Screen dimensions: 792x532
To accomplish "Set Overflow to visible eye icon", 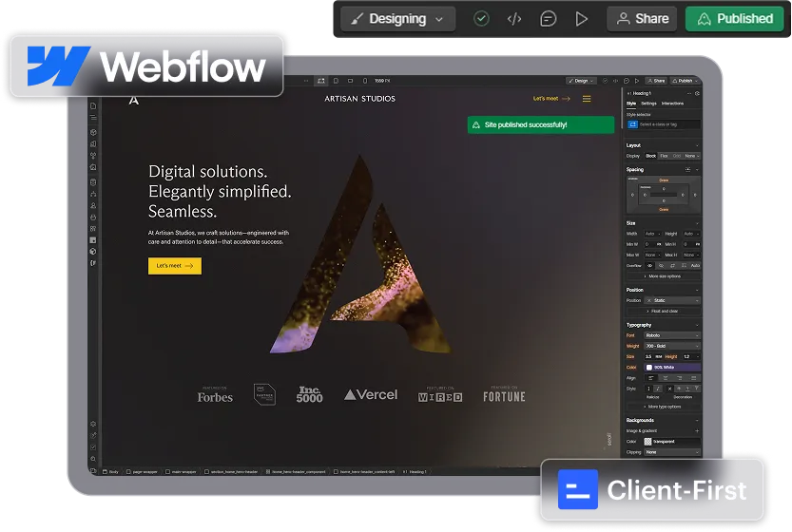I will tap(649, 265).
